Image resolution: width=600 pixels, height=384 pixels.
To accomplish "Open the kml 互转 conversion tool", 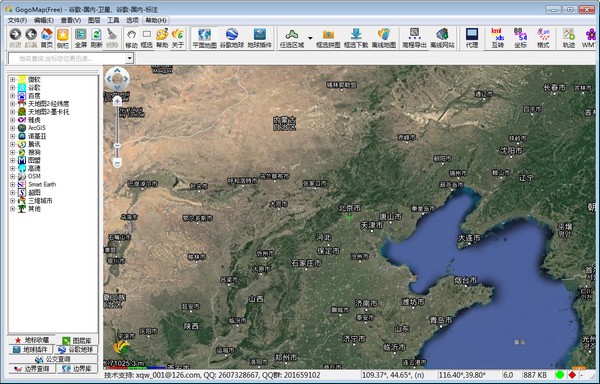I will coord(497,38).
